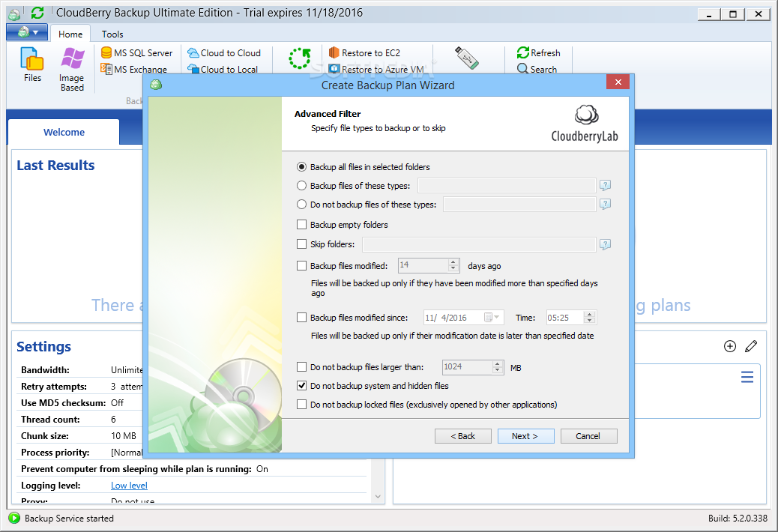778x532 pixels.
Task: Select the Welcome tab
Action: (x=64, y=133)
